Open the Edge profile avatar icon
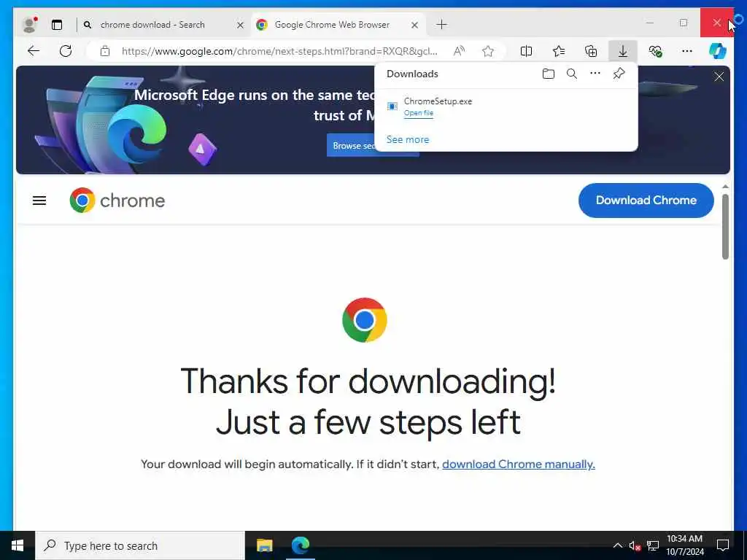 (x=30, y=24)
